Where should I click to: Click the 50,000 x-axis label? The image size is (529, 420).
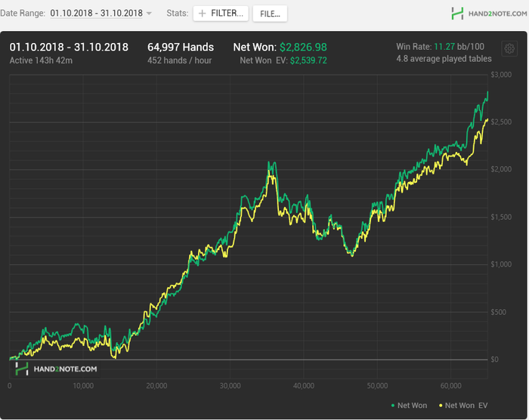377,385
